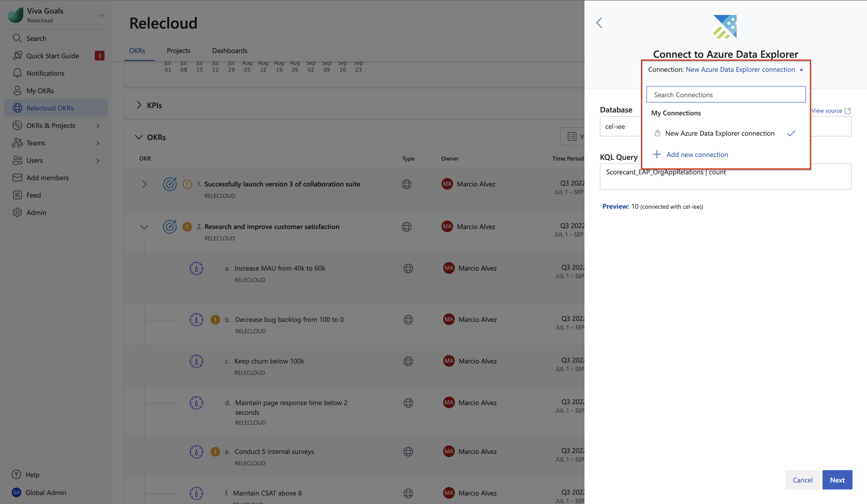867x504 pixels.
Task: Expand objective 1 launch version 3
Action: coord(144,184)
